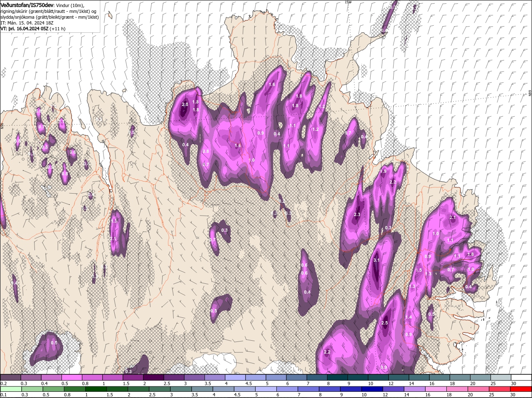Click the 2.8 precipitation value on the map
Viewport: 532px width, 398px height.
(x=185, y=104)
